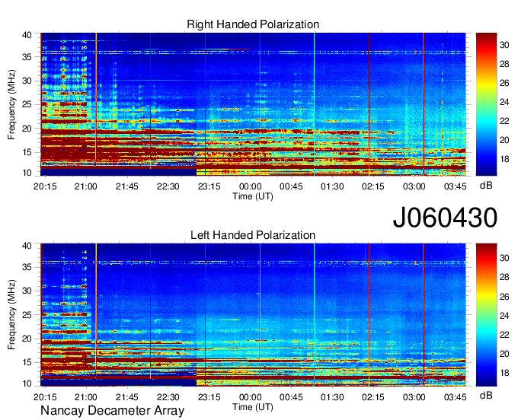Click the 00:45 time tick of Left Handed plot

point(291,397)
